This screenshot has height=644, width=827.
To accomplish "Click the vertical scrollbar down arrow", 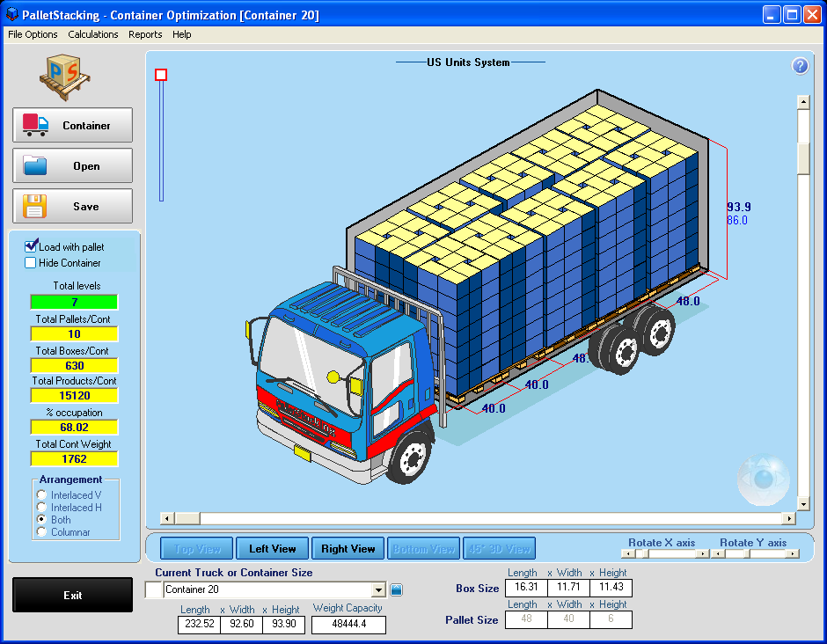I will point(803,504).
